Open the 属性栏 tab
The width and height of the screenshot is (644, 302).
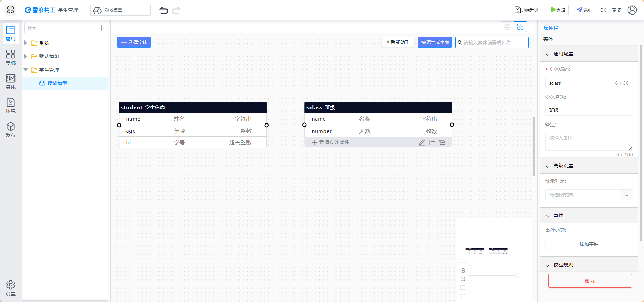(x=551, y=28)
